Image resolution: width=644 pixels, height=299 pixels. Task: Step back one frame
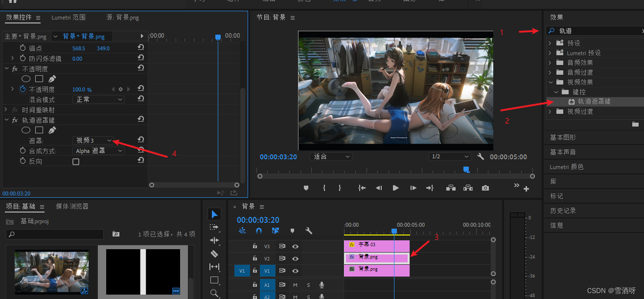pyautogui.click(x=378, y=188)
